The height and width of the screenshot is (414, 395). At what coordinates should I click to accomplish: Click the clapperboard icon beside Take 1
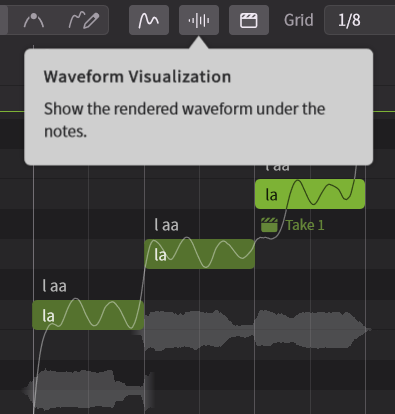click(x=269, y=225)
